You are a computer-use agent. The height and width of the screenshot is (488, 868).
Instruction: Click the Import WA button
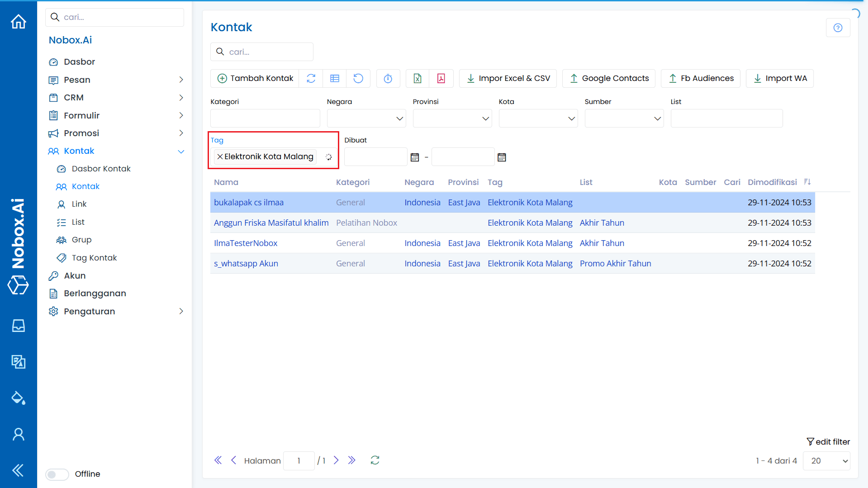coord(780,78)
